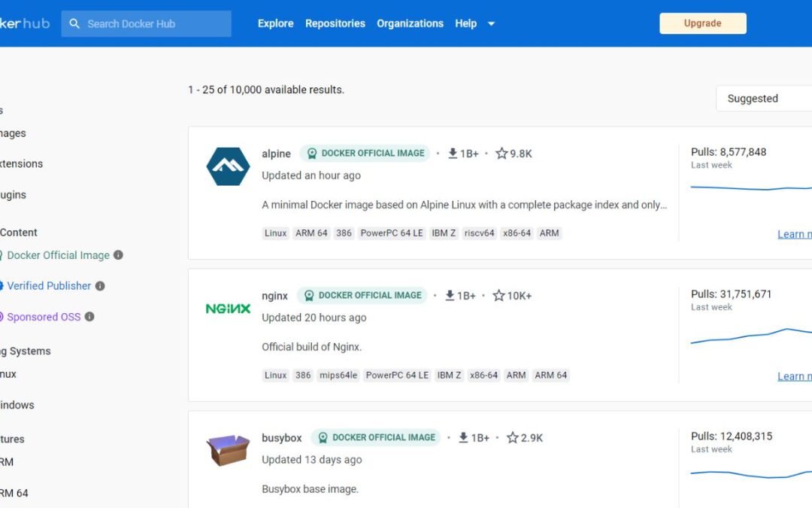
Task: Click nginx's Docker Official Image badge
Action: [x=362, y=296]
